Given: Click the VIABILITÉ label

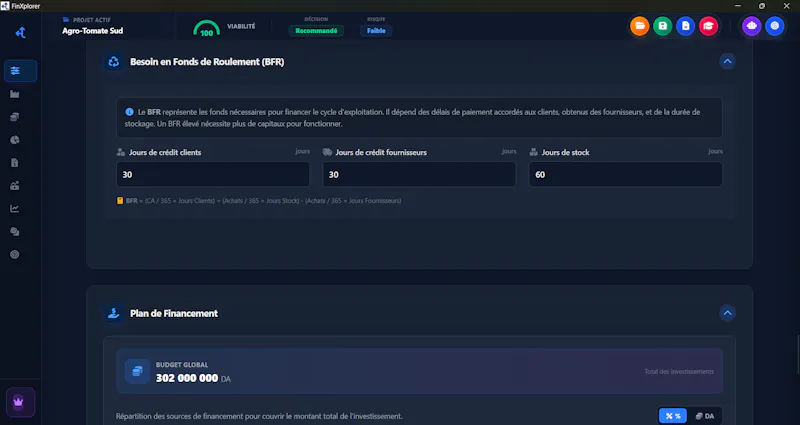Looking at the screenshot, I should [241, 26].
